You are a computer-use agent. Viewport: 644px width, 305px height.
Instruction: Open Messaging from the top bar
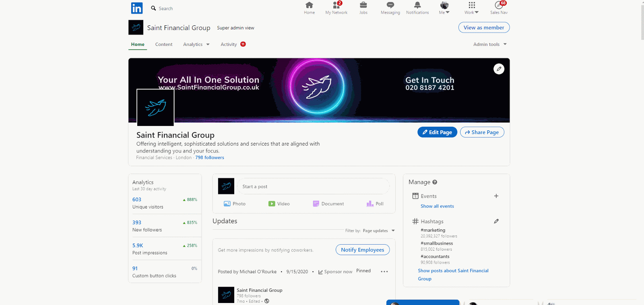390,8
